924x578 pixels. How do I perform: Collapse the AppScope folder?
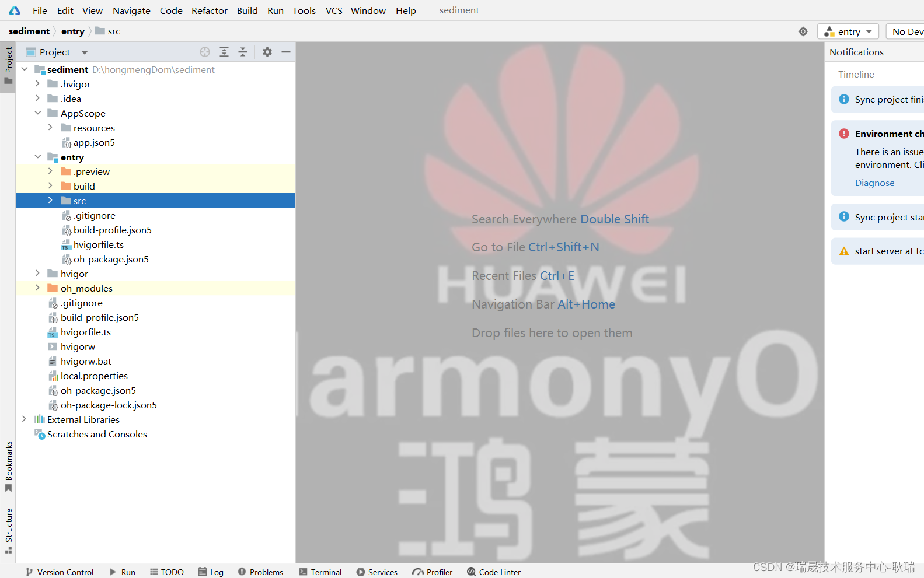tap(37, 113)
